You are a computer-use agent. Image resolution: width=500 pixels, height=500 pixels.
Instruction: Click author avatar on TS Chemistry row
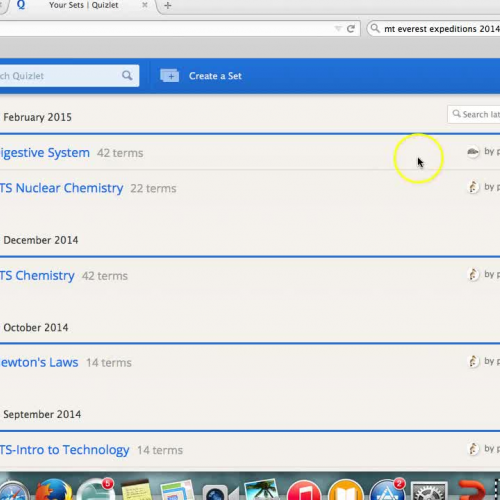(x=473, y=275)
